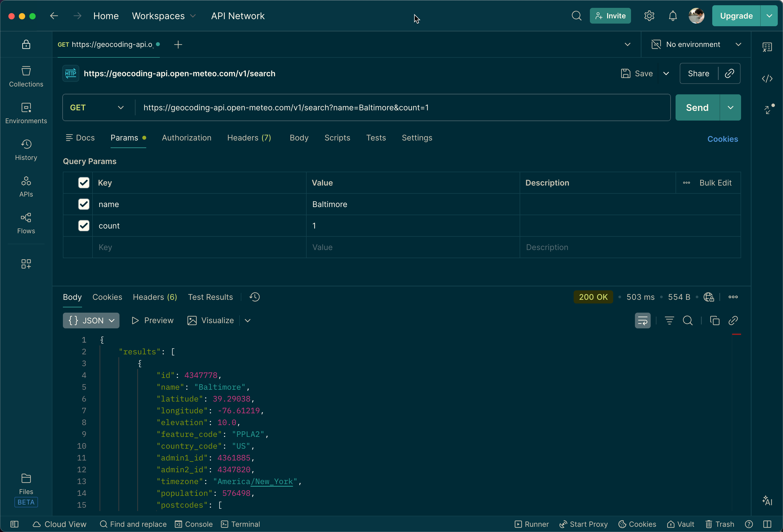The height and width of the screenshot is (532, 783).
Task: Click the empty Key field in params
Action: coord(199,247)
